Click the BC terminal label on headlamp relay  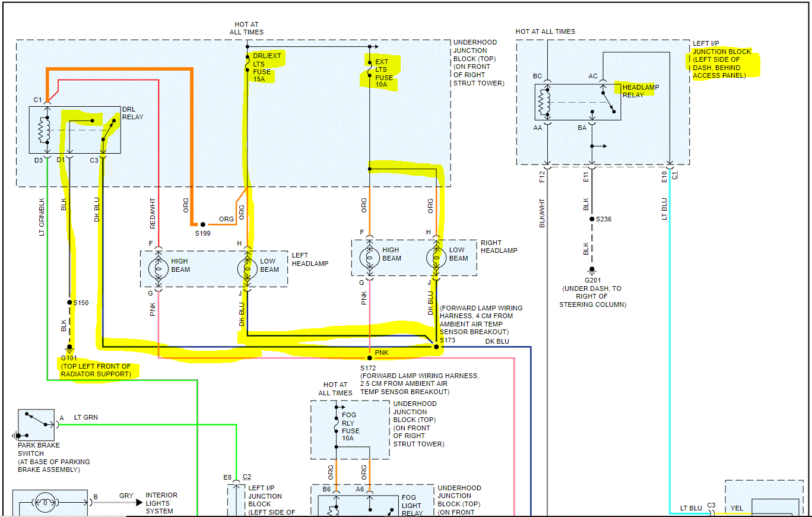[538, 77]
